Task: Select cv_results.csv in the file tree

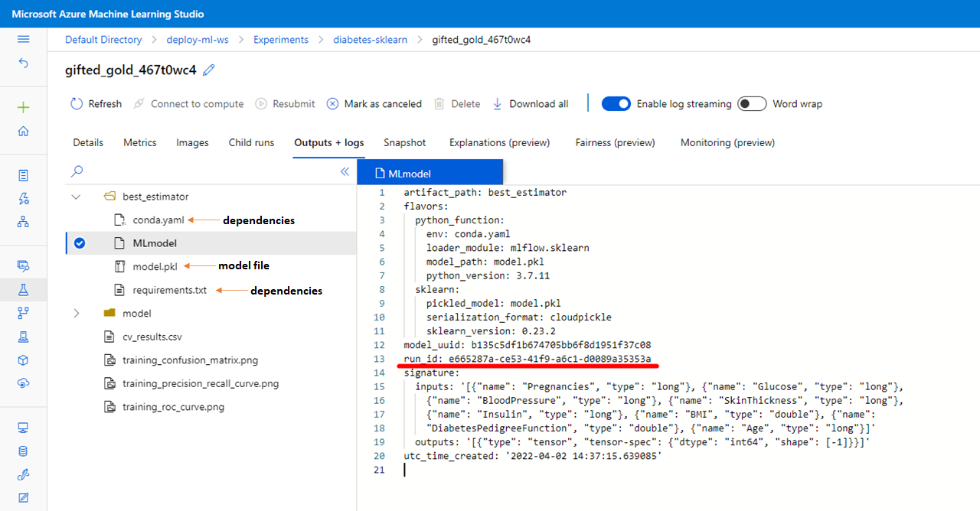Action: [x=152, y=337]
